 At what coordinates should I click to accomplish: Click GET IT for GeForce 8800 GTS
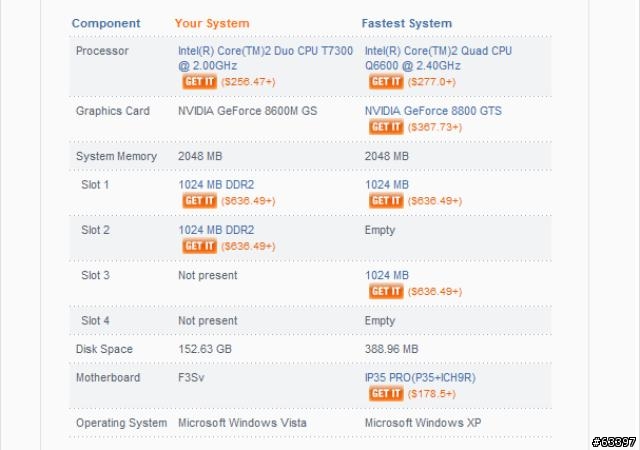coord(386,127)
